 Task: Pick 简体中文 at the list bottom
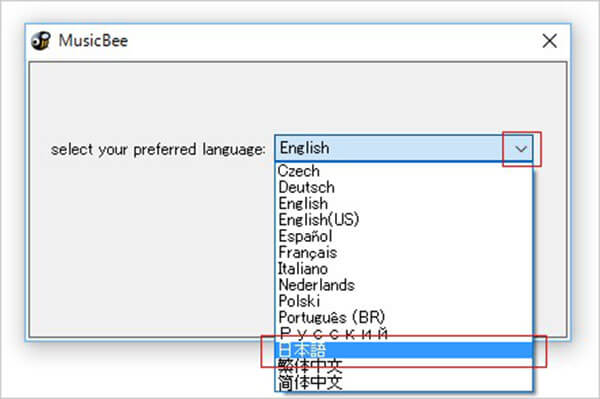404,383
